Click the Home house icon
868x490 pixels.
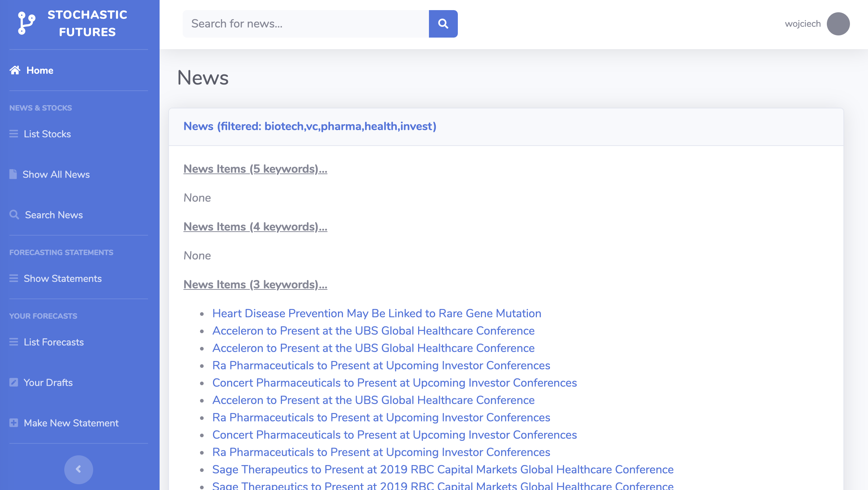(15, 70)
